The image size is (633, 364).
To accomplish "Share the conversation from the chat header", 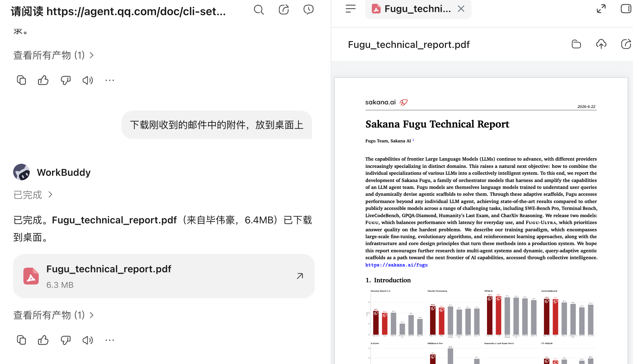I will coord(284,10).
